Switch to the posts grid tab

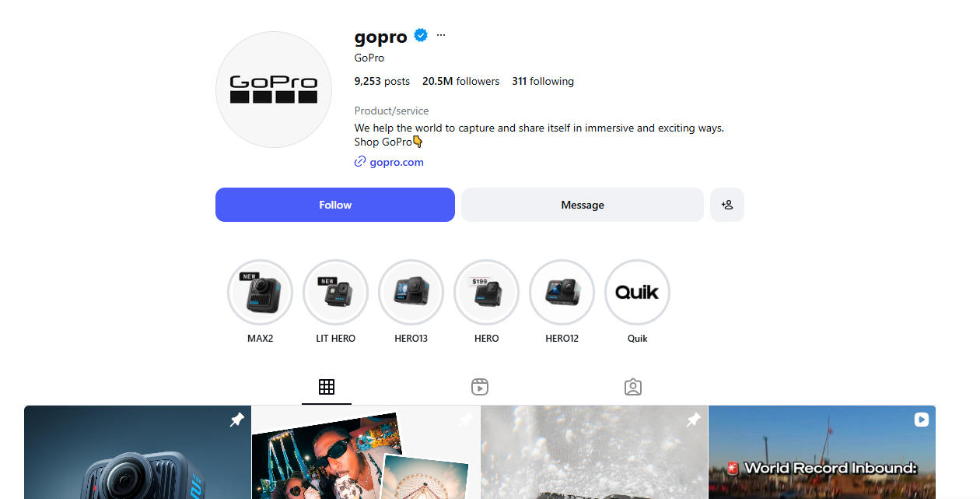(327, 387)
